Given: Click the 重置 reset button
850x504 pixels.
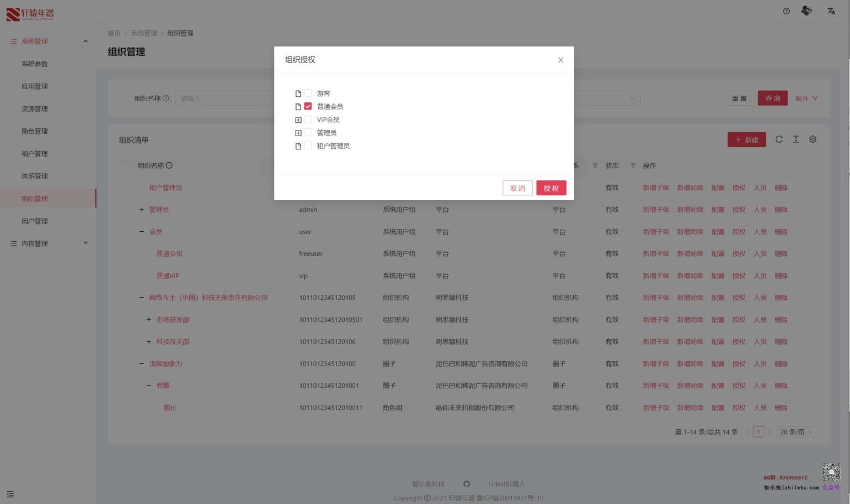Looking at the screenshot, I should click(739, 98).
